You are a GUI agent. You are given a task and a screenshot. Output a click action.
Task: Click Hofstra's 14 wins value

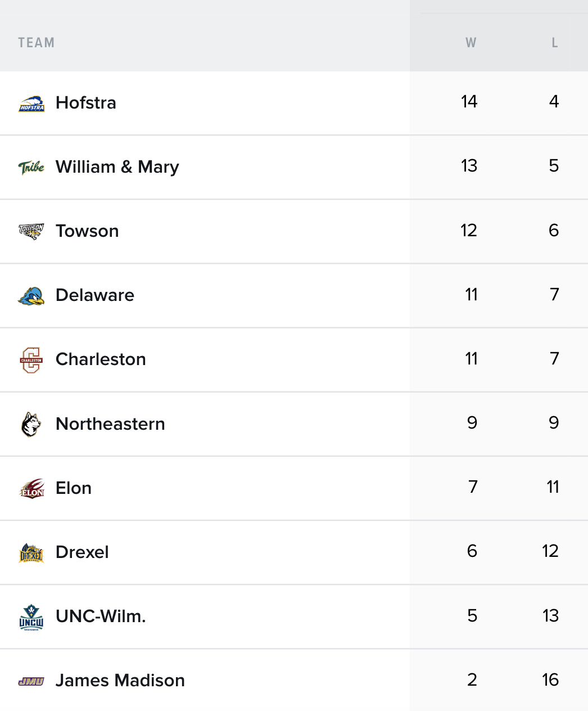point(469,102)
